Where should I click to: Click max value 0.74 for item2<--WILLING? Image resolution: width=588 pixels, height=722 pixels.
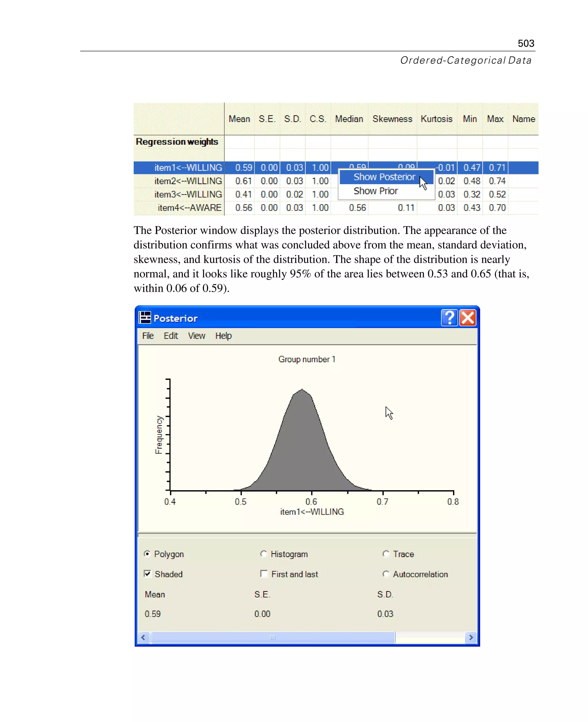[x=497, y=181]
